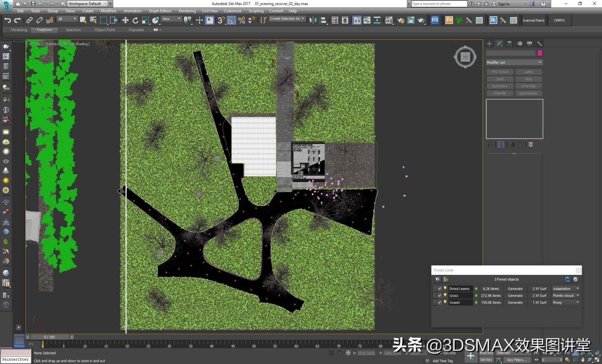Activate the Rotate tool
Viewport: 602px width, 364px height.
(135, 20)
